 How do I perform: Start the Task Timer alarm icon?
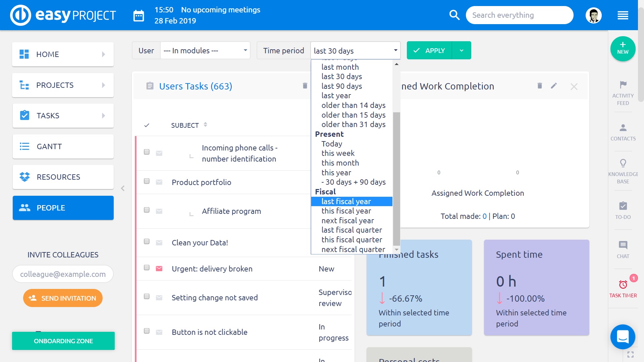coord(623,285)
